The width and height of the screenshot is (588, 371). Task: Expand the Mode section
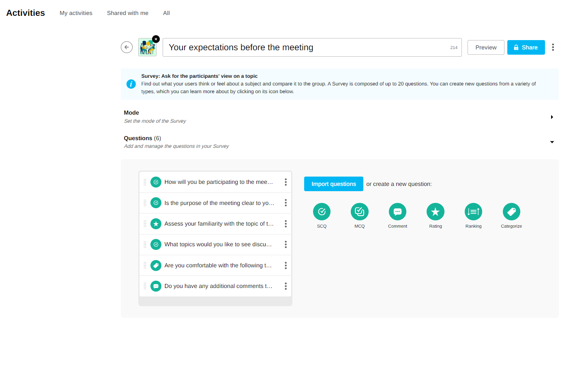click(x=552, y=117)
